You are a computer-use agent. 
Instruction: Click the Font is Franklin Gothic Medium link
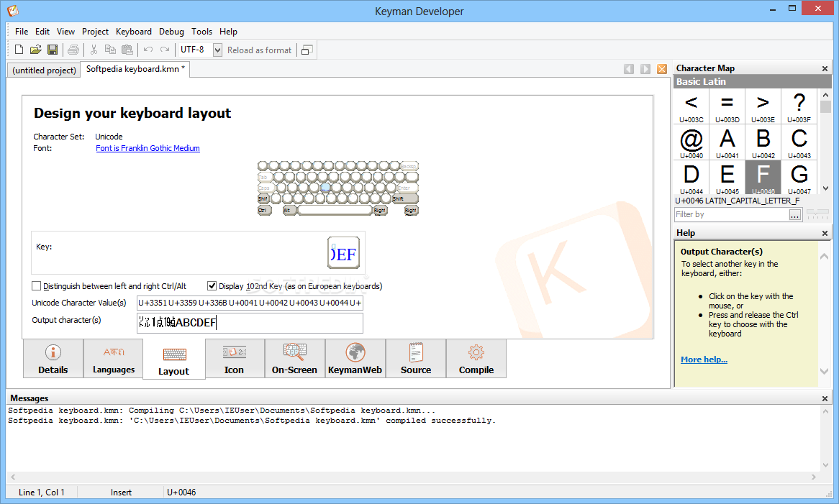pyautogui.click(x=148, y=148)
